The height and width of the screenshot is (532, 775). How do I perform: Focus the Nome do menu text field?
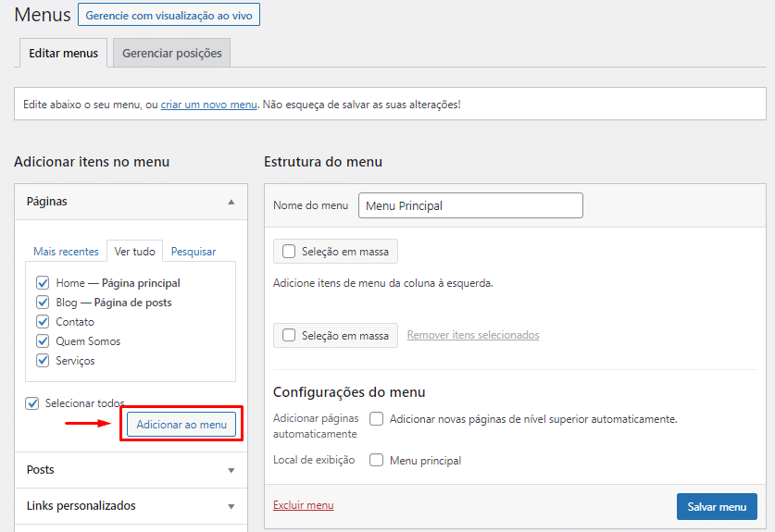(470, 205)
